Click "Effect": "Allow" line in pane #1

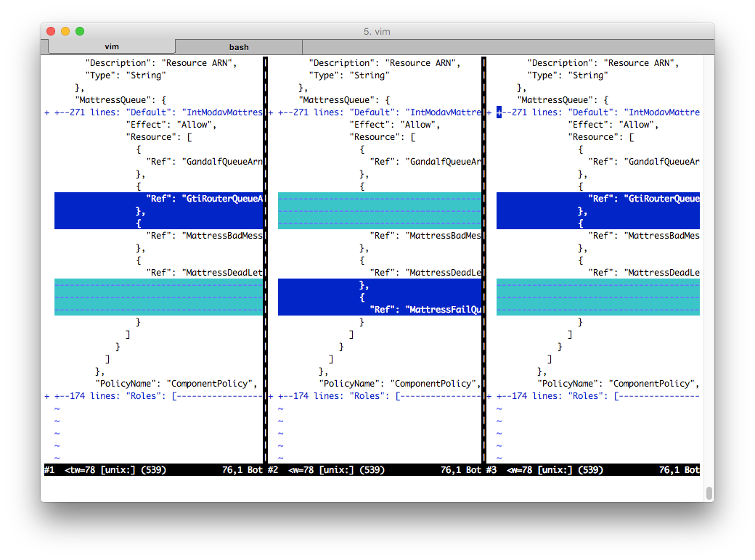171,125
